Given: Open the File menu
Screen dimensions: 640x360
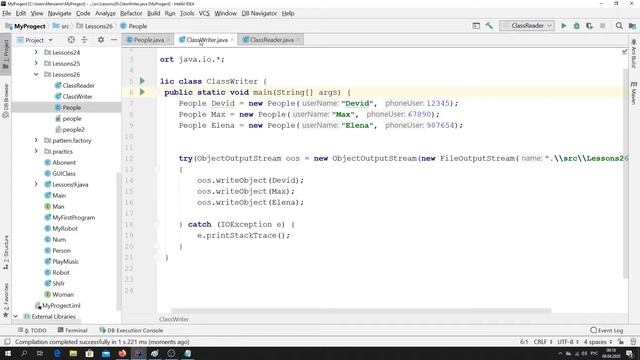Looking at the screenshot, I should point(7,13).
